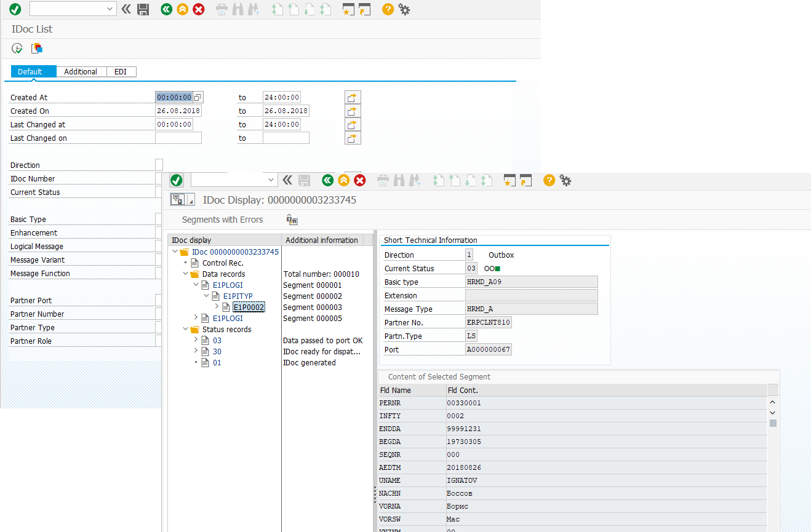Image resolution: width=811 pixels, height=532 pixels.
Task: Click scroll down arrow in segment content table
Action: (x=773, y=413)
